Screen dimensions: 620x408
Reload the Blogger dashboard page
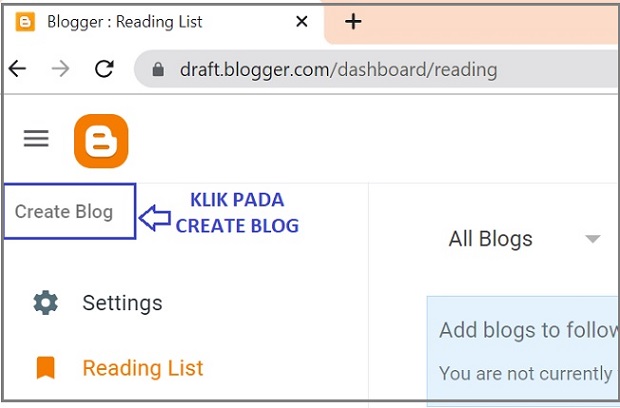click(103, 69)
